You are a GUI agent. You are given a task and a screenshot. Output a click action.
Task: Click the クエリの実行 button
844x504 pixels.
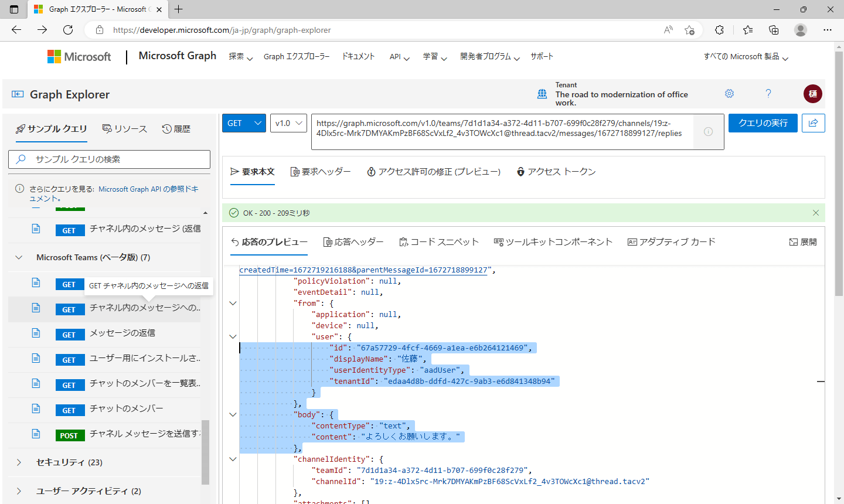763,123
